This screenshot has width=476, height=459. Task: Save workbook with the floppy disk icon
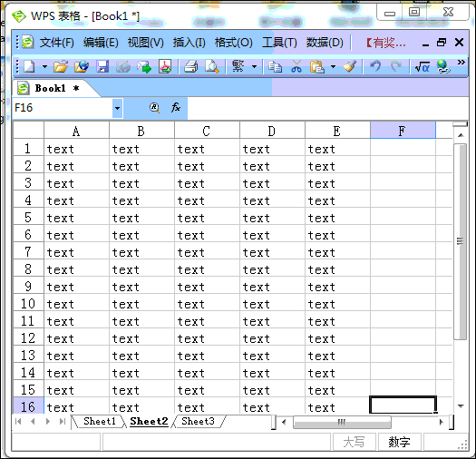[102, 66]
